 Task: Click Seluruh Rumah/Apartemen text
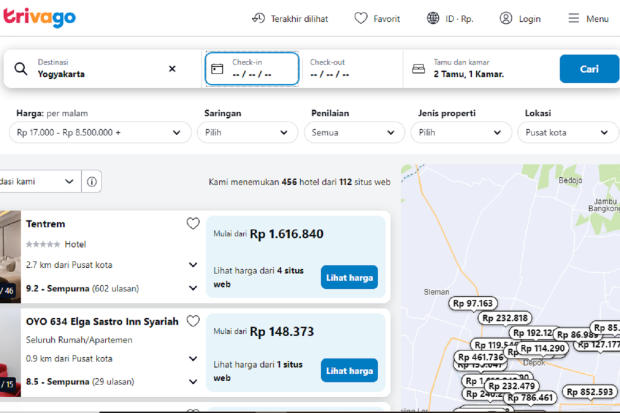[79, 340]
